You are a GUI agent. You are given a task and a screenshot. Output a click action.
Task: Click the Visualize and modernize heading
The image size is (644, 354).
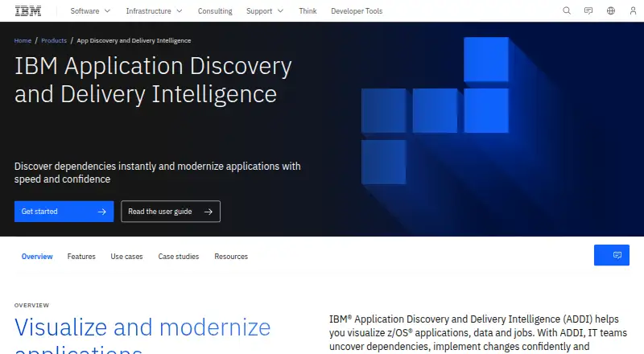(x=142, y=334)
